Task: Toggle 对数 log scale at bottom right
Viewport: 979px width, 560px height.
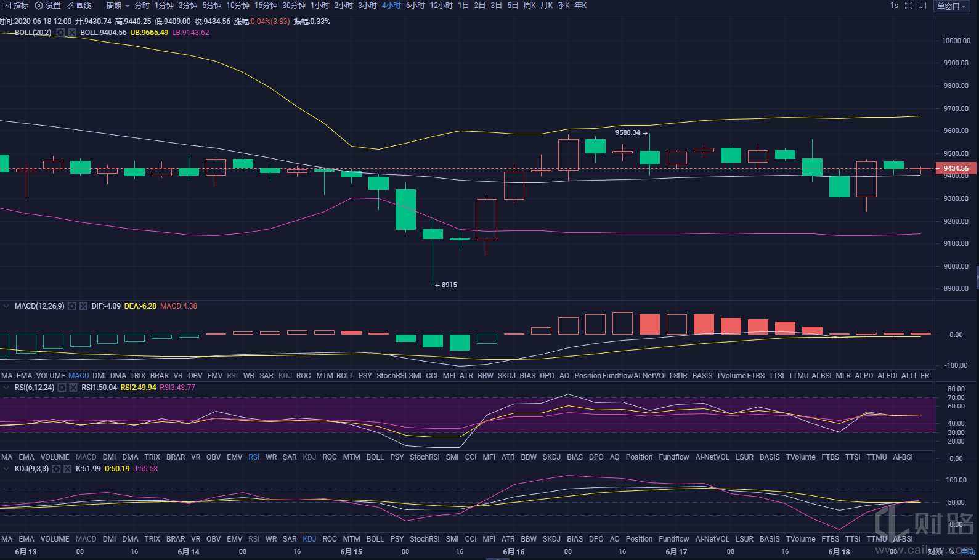Action: click(935, 552)
